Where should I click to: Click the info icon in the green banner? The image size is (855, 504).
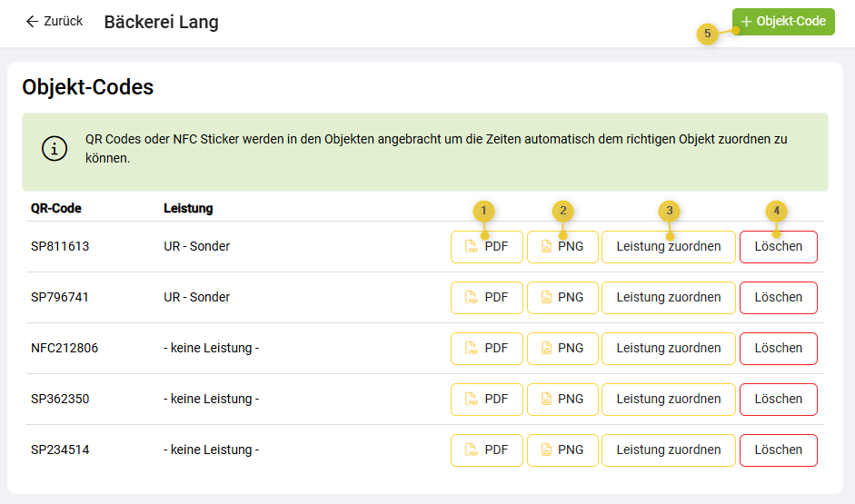(55, 148)
